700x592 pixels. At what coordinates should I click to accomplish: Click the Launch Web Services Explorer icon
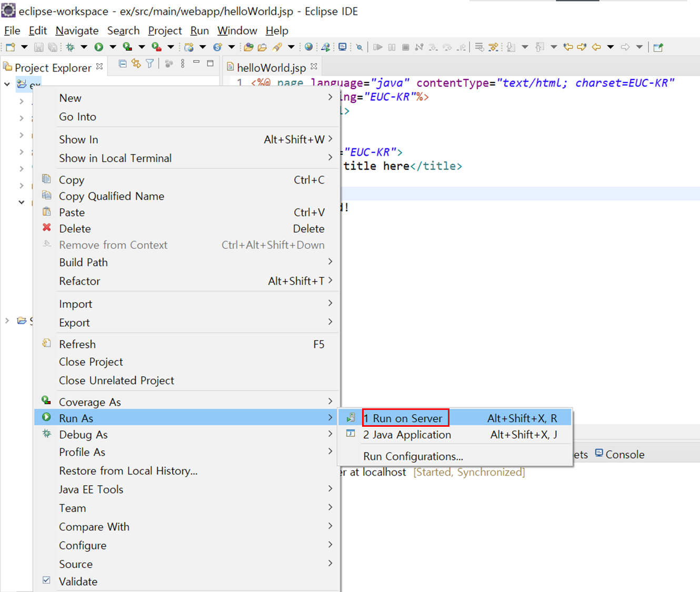coord(326,47)
